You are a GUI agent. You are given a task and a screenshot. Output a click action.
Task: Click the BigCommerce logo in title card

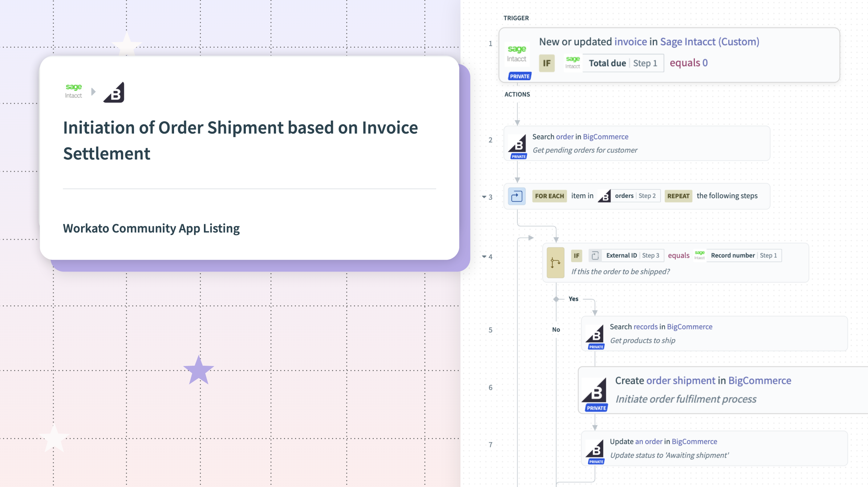point(114,92)
